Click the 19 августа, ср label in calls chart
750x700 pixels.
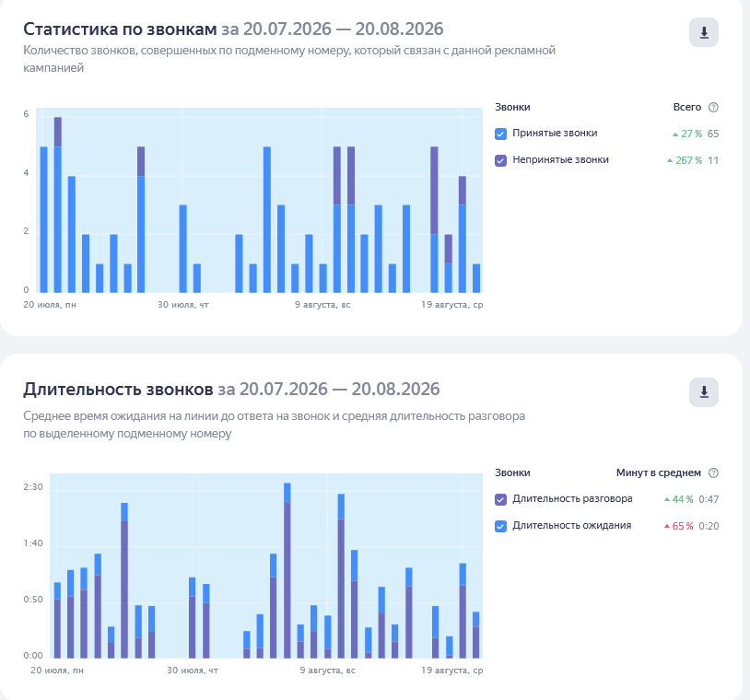452,305
